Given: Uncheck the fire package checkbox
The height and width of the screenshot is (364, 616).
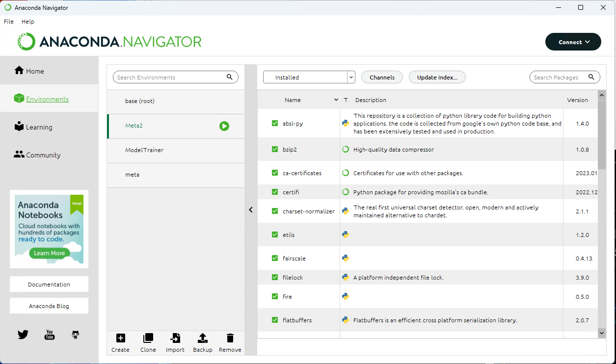Looking at the screenshot, I should click(x=275, y=296).
